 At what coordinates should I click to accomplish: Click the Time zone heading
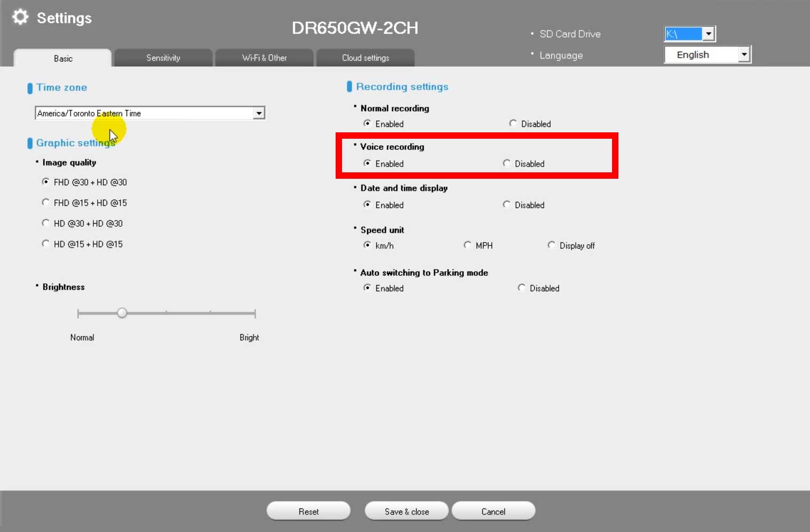61,88
